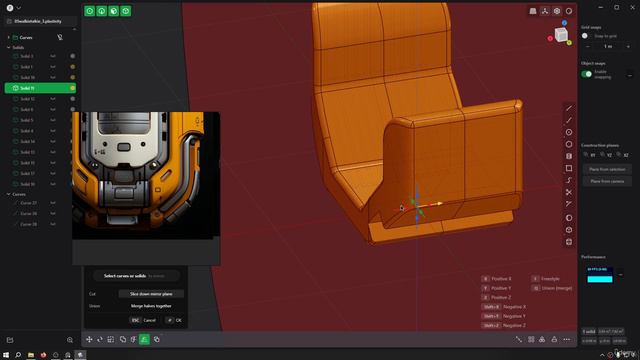Choose the Freestyle mirror shortcut

(546, 279)
